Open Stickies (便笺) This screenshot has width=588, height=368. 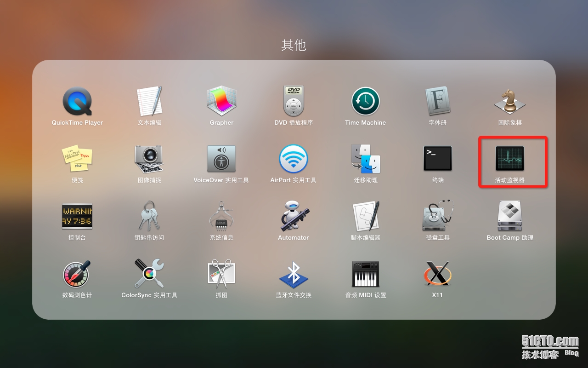[77, 159]
